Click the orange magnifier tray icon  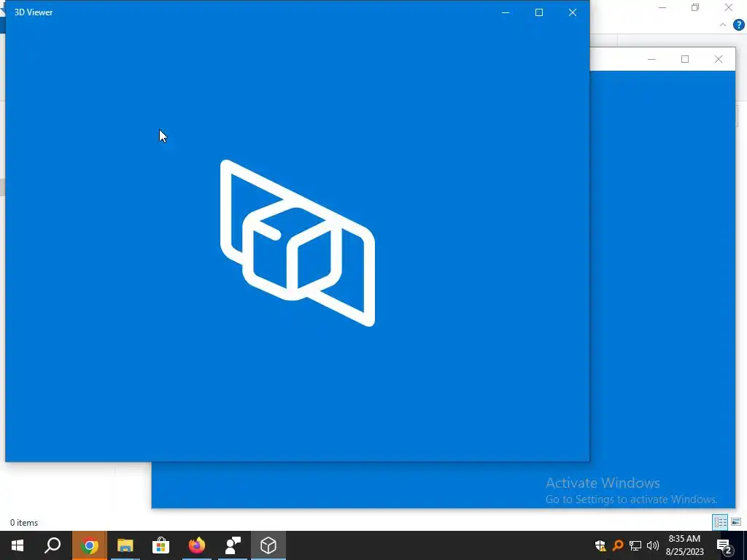617,545
